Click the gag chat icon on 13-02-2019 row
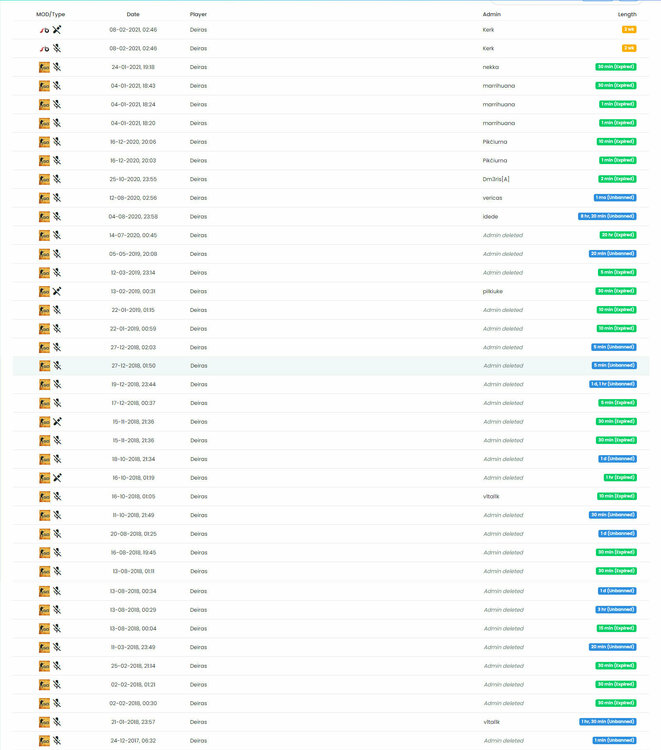Screen dimensions: 661x750 (x=57, y=291)
